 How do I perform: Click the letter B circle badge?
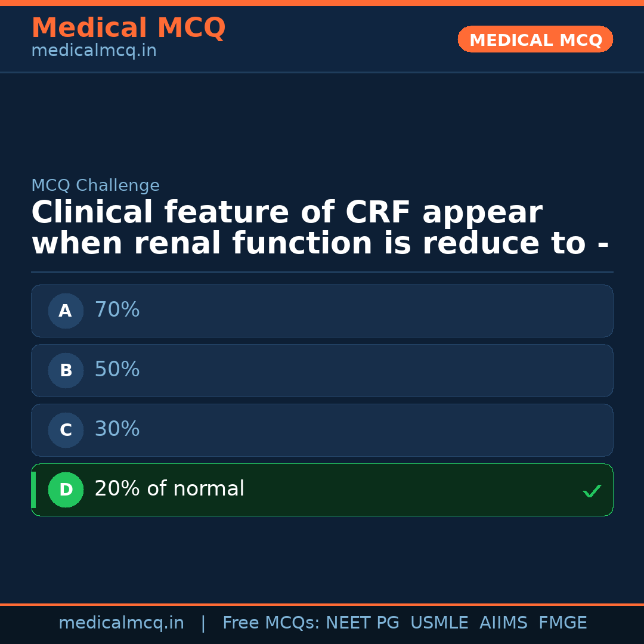[66, 370]
